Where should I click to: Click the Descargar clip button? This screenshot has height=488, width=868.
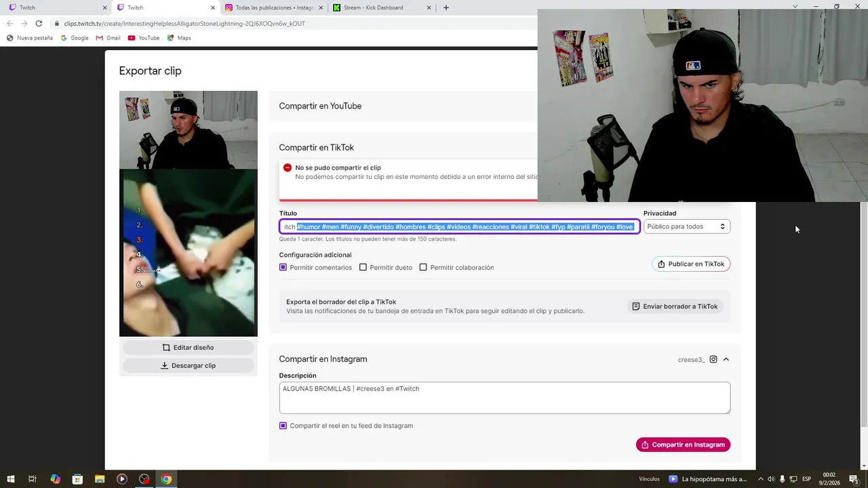tap(189, 365)
